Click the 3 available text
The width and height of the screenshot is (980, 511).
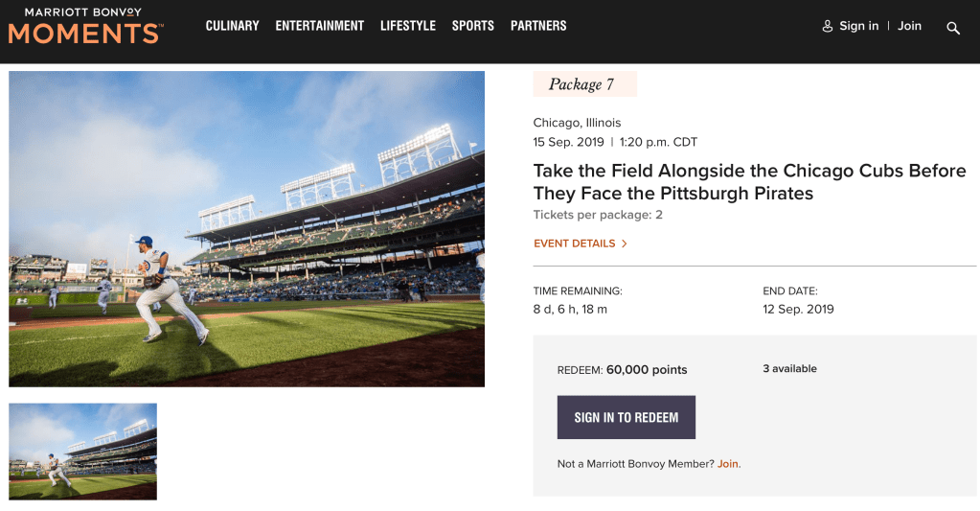789,369
